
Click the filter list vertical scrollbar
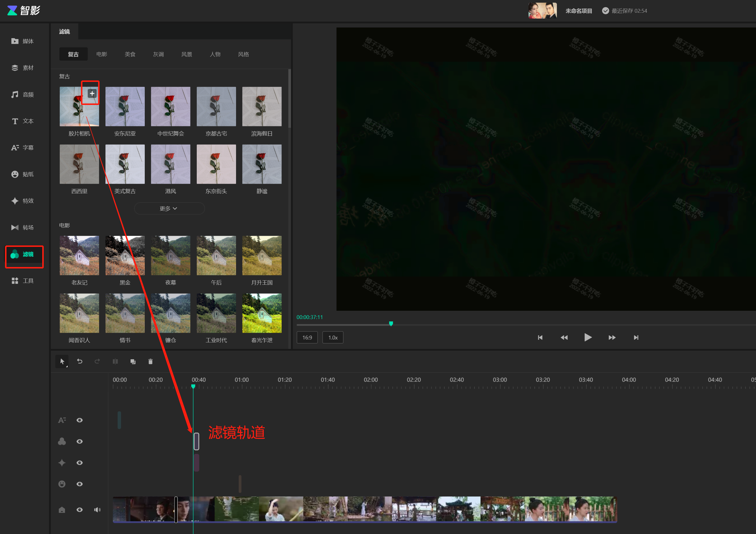(x=290, y=98)
